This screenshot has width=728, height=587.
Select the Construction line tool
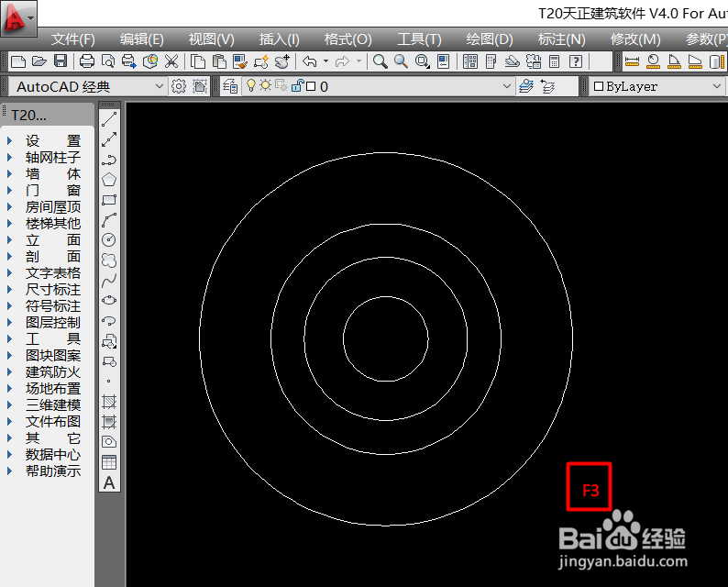(x=109, y=139)
